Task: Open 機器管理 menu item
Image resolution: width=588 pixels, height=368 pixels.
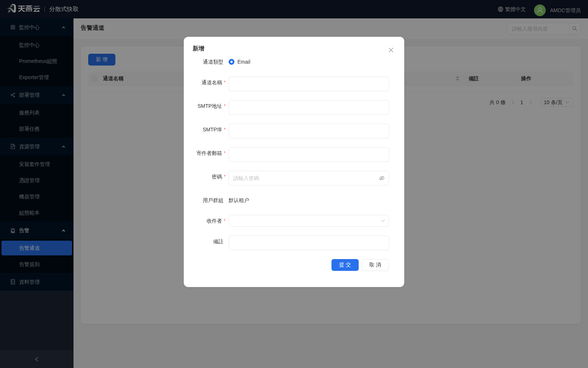Action: pos(37,197)
